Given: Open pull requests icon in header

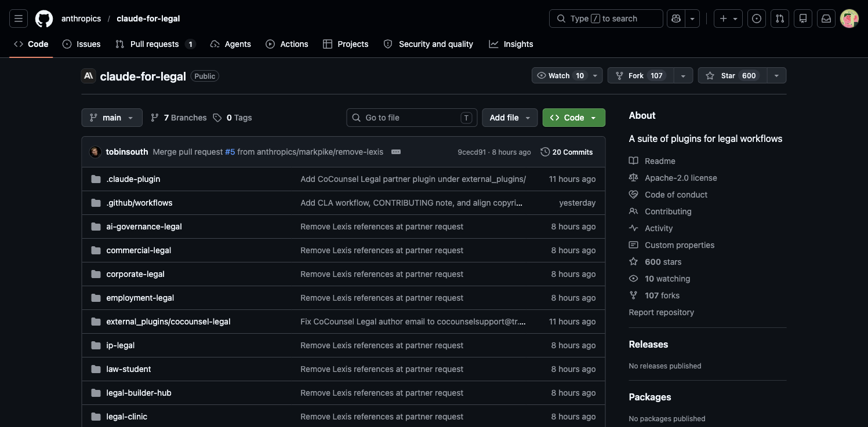Looking at the screenshot, I should point(780,19).
